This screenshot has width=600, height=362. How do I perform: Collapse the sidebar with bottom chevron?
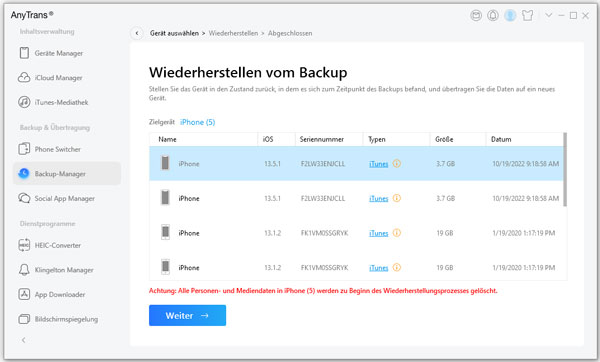(24, 340)
